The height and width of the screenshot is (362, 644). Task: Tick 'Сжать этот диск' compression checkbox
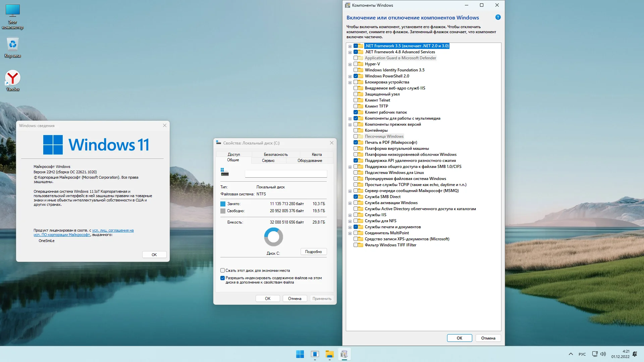[x=222, y=270]
